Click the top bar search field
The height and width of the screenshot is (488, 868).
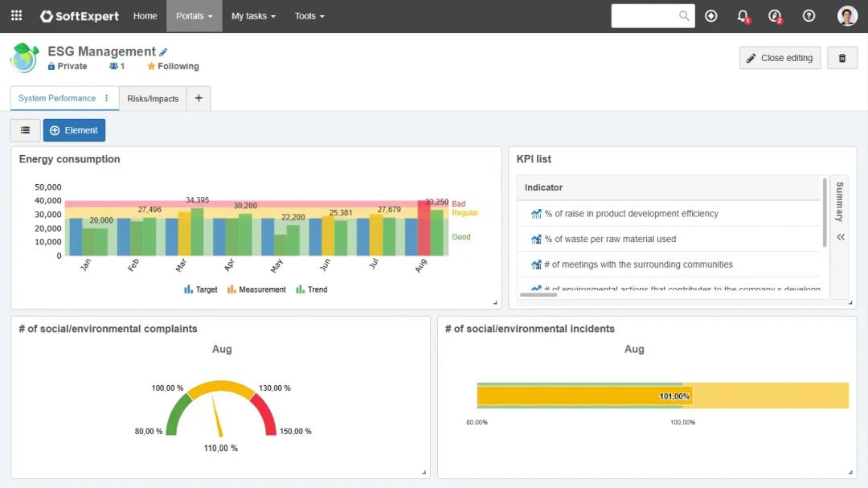point(645,16)
